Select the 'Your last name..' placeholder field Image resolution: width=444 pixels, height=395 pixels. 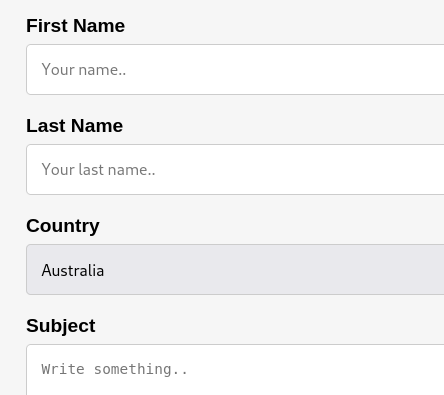coord(235,169)
